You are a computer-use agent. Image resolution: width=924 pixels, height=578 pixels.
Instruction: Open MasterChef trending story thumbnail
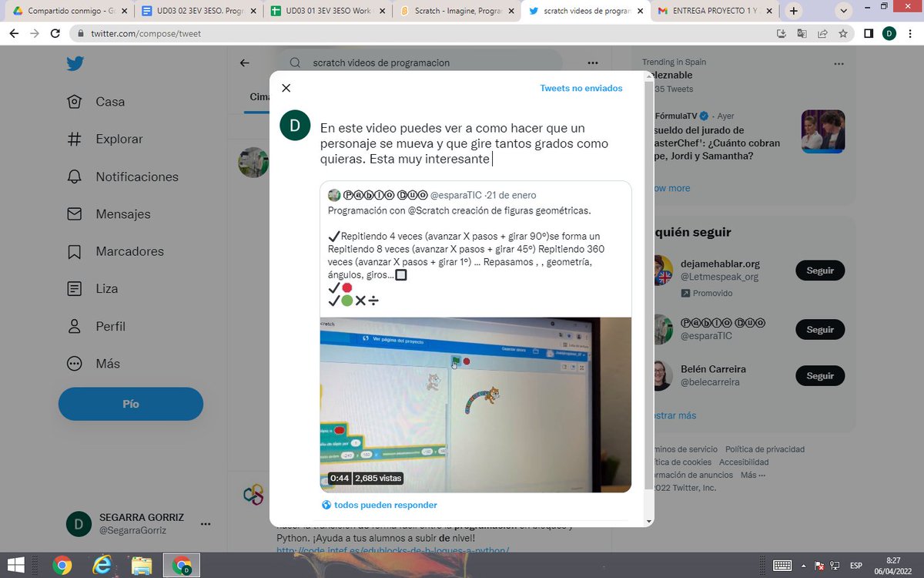[x=823, y=131]
